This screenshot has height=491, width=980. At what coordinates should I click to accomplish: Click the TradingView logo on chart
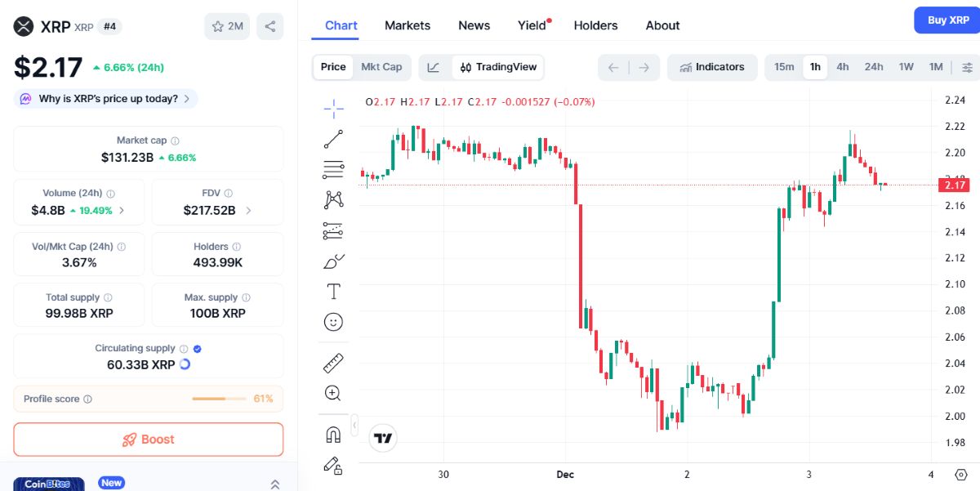(x=383, y=439)
